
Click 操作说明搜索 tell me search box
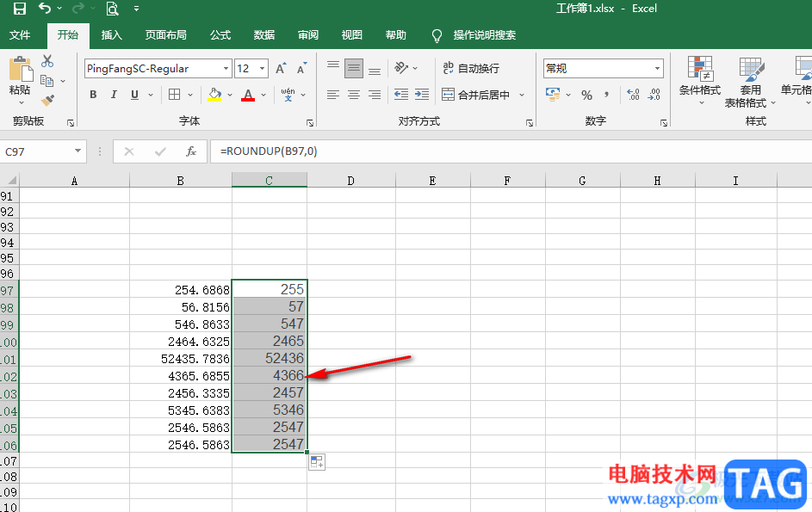click(484, 35)
